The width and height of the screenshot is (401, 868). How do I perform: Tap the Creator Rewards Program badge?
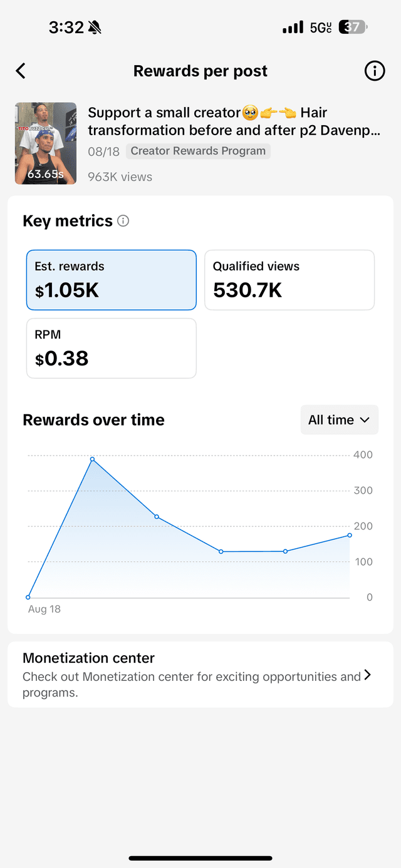[197, 151]
